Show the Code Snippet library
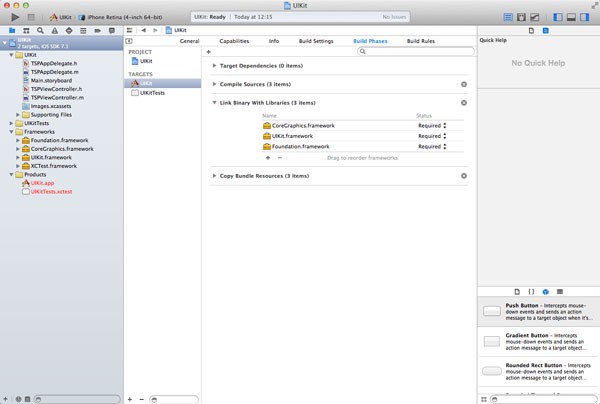Image resolution: width=600 pixels, height=404 pixels. coord(531,292)
